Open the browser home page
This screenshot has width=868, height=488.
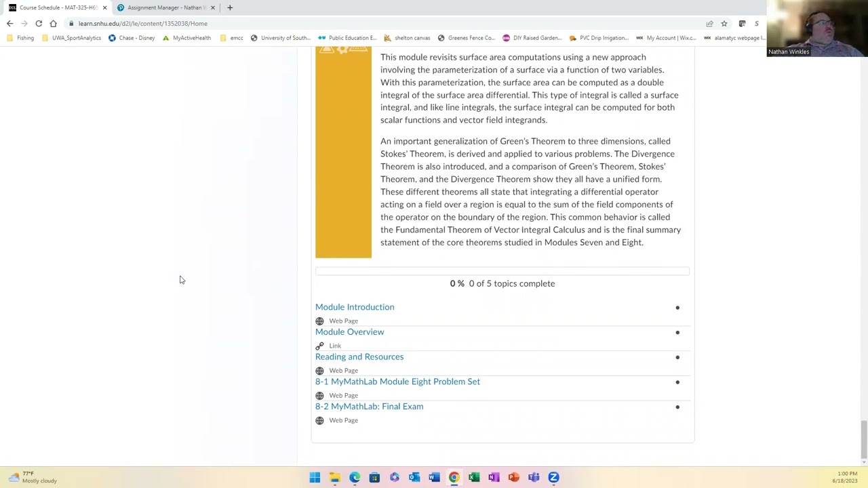tap(53, 24)
